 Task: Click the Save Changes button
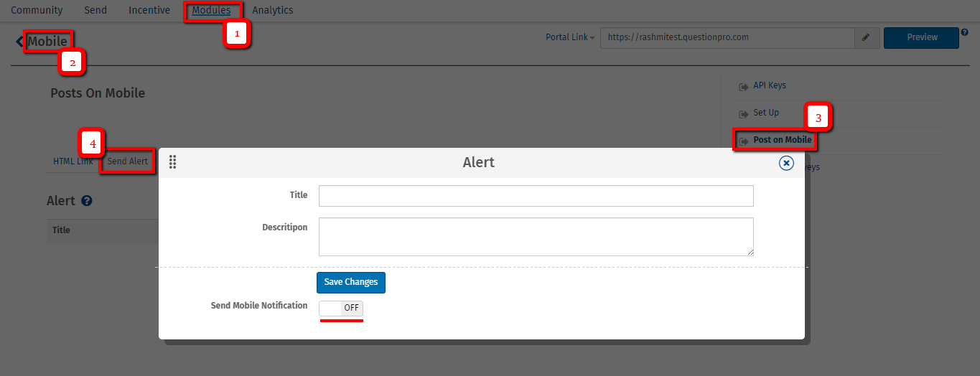pos(350,282)
